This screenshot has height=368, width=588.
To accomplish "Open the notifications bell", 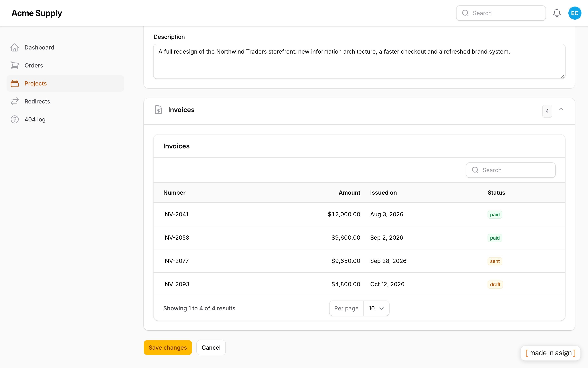I will coord(557,13).
